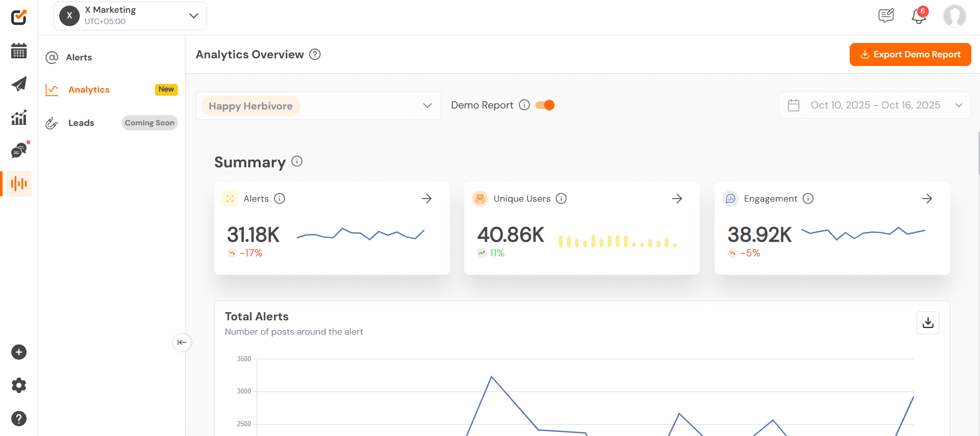This screenshot has width=980, height=436.
Task: Download the Total Alerts chart
Action: coord(928,323)
